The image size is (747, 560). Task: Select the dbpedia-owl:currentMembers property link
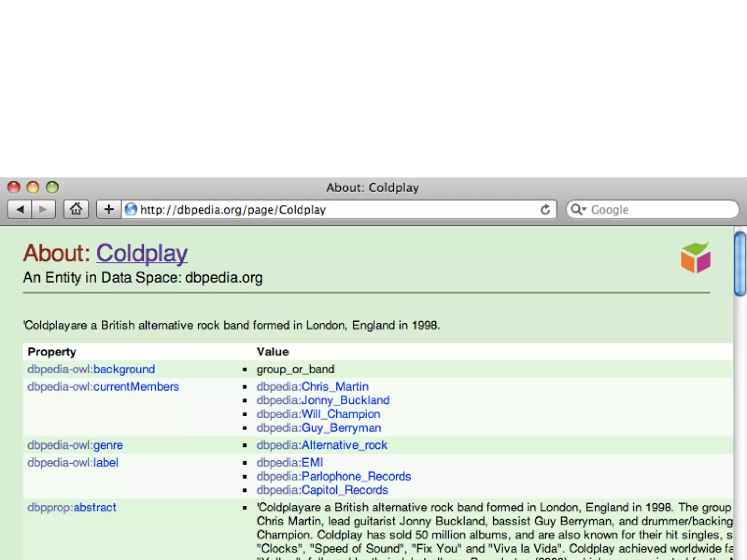[x=103, y=386]
